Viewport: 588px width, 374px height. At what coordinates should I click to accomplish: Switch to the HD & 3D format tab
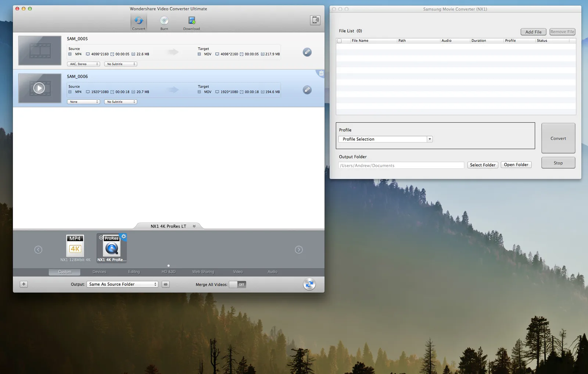click(169, 272)
